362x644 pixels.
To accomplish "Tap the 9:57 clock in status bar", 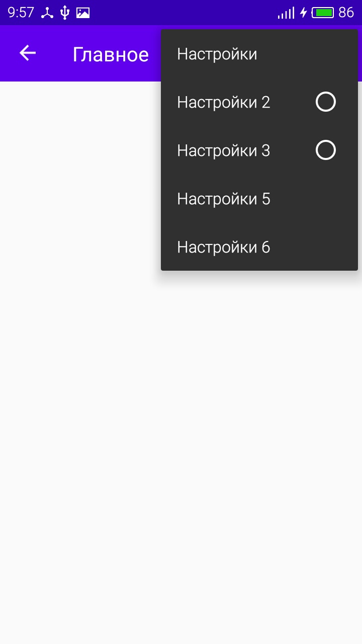I will [x=21, y=13].
